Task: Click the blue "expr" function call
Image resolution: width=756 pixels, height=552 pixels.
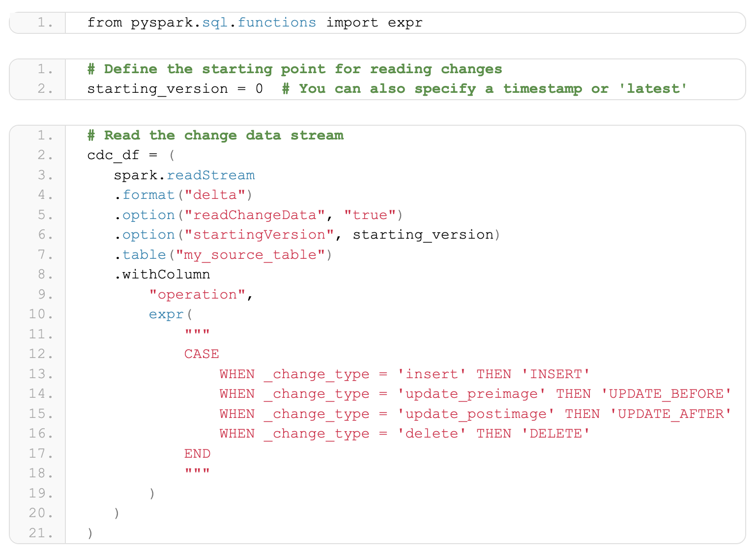Action: (x=166, y=314)
